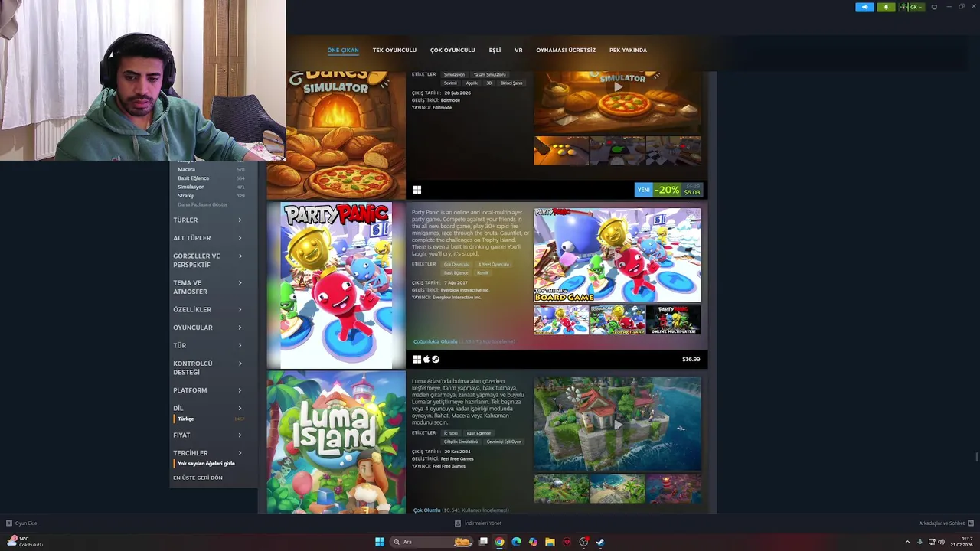This screenshot has width=980, height=551.
Task: Expand the FİYAT filter section
Action: pos(207,435)
